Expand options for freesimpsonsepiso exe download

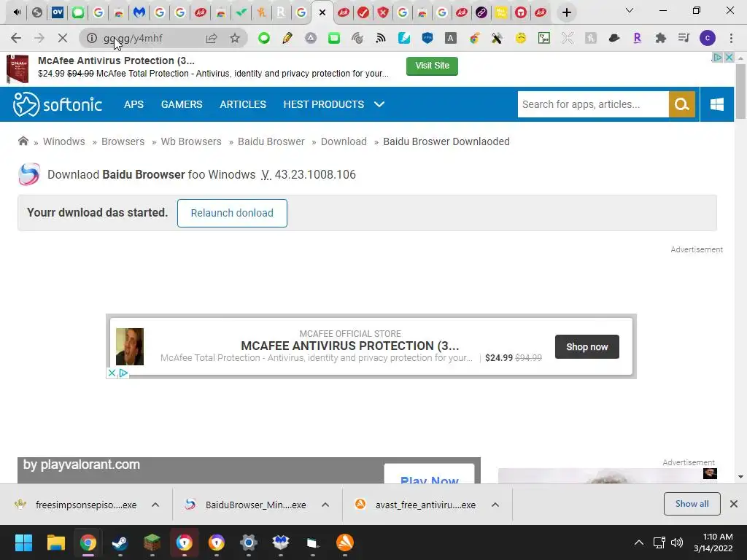point(155,505)
